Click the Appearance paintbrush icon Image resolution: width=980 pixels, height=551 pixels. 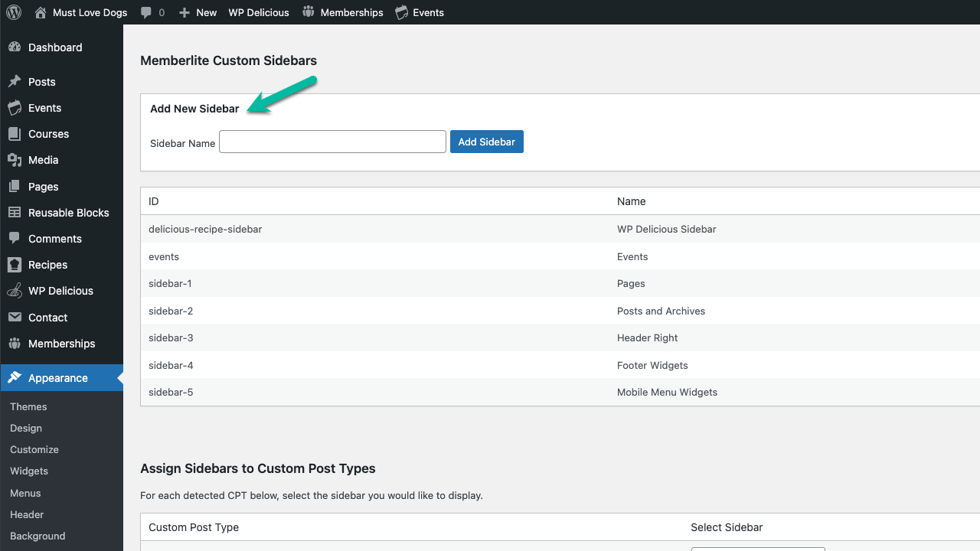coord(15,378)
